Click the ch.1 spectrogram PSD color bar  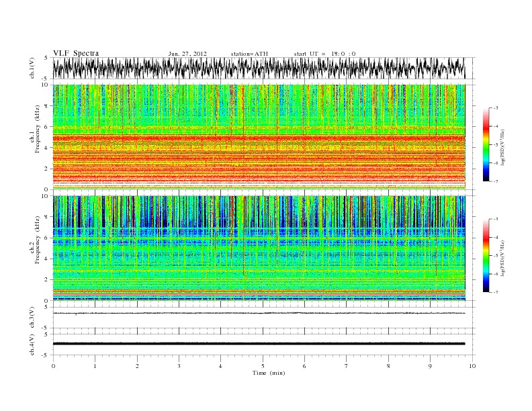click(486, 145)
